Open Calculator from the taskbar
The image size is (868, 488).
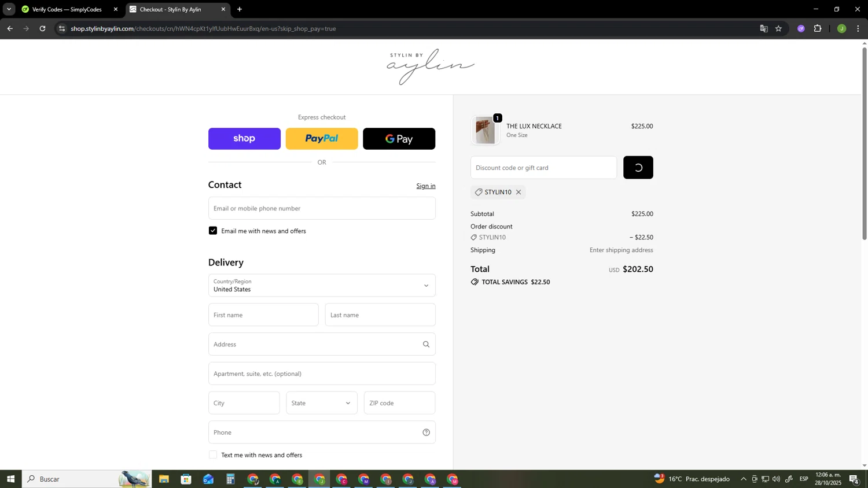coord(230,479)
